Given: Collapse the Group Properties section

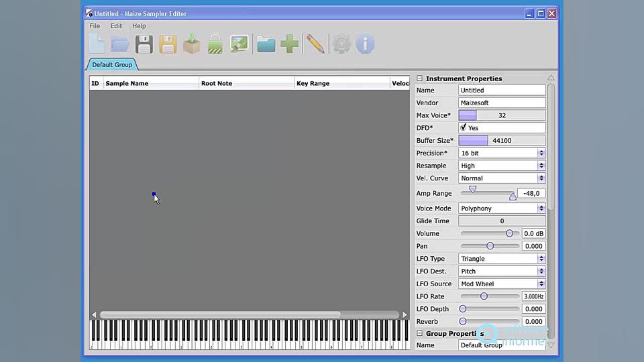Looking at the screenshot, I should click(420, 333).
